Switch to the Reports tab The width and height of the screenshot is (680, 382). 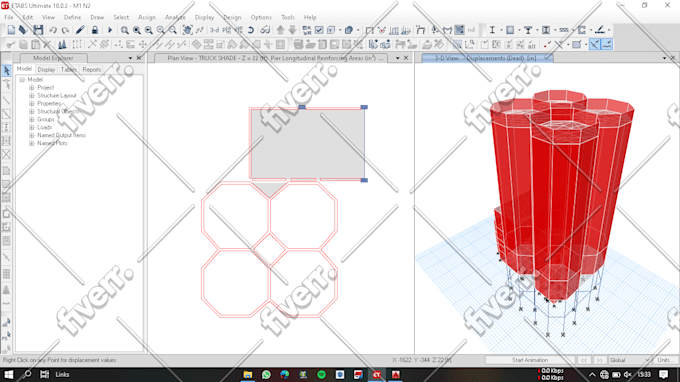92,69
